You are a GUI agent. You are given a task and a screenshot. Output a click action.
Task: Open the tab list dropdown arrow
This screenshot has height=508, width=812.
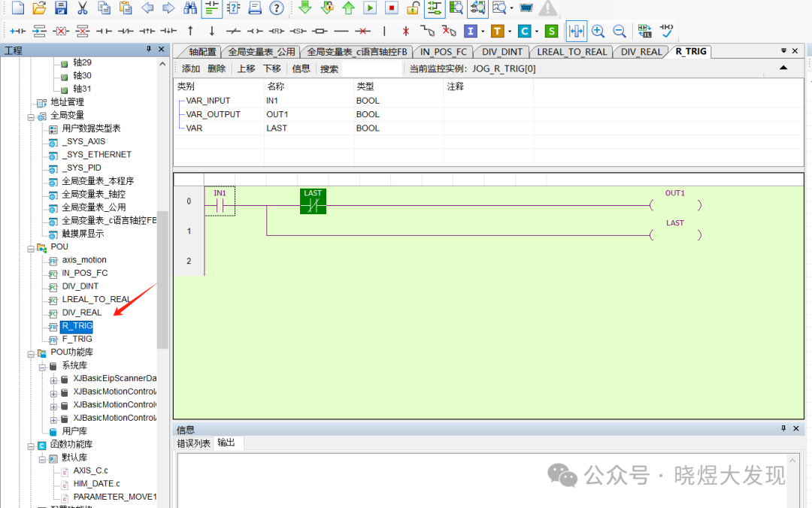(x=783, y=51)
